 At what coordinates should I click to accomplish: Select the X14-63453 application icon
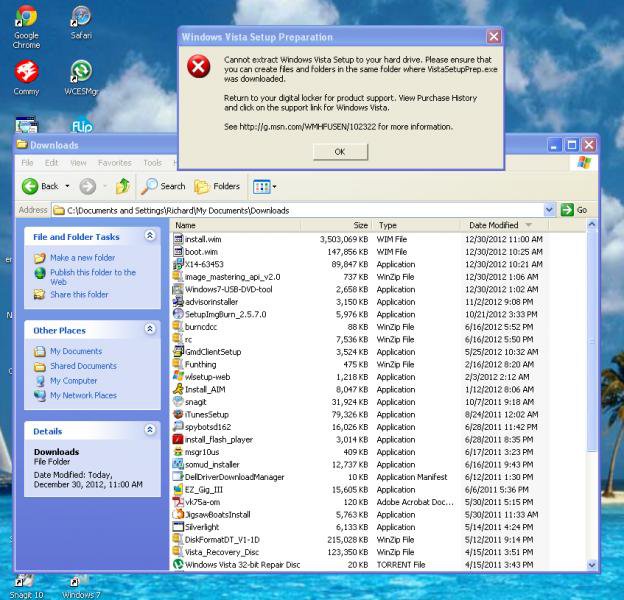(x=178, y=264)
